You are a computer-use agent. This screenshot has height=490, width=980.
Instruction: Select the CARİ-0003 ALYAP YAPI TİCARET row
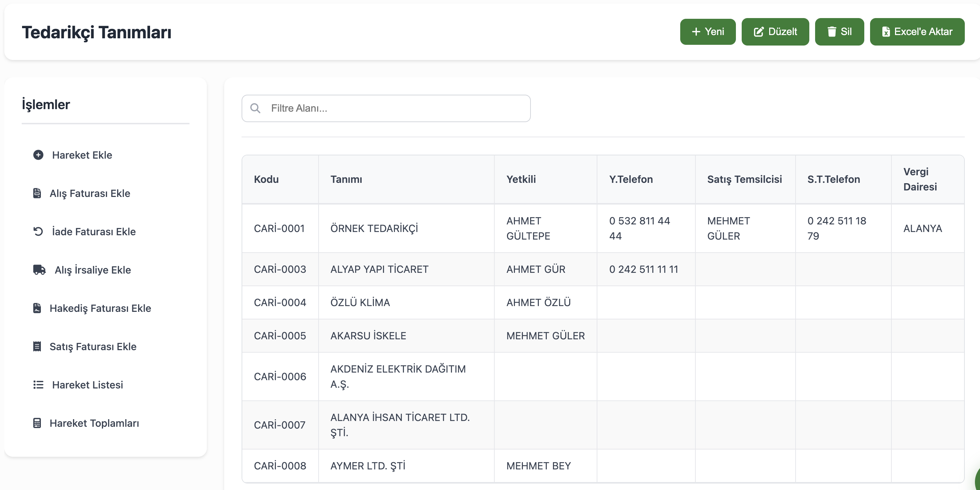[x=379, y=269]
